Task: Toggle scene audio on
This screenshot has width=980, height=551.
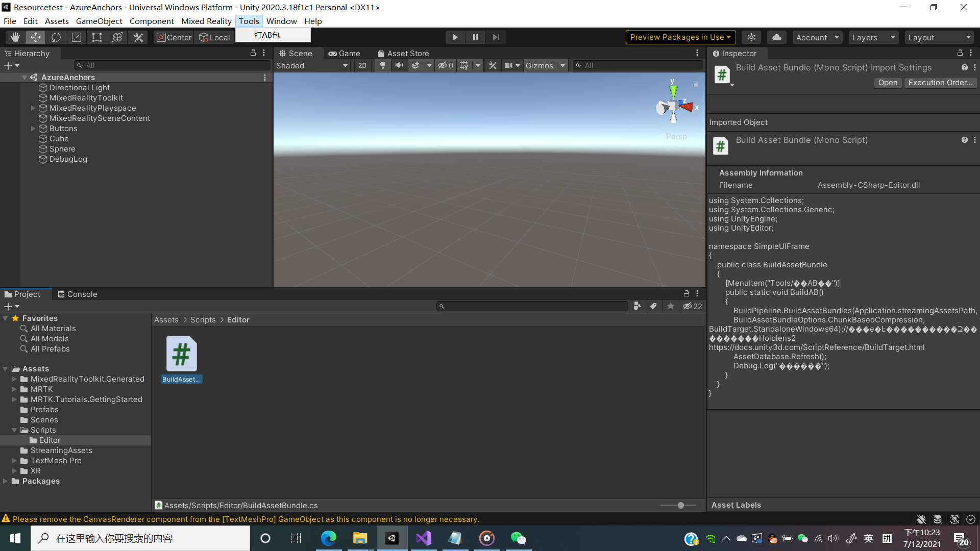Action: [399, 65]
